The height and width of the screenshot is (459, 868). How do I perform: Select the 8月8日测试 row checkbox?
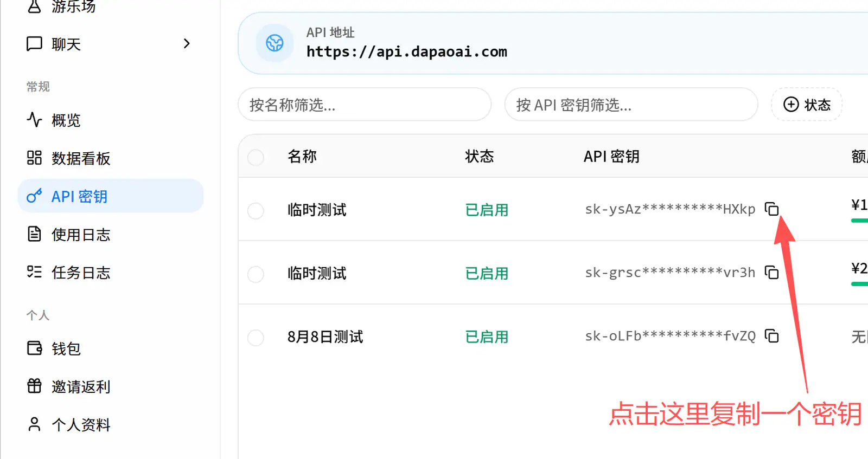pyautogui.click(x=256, y=338)
